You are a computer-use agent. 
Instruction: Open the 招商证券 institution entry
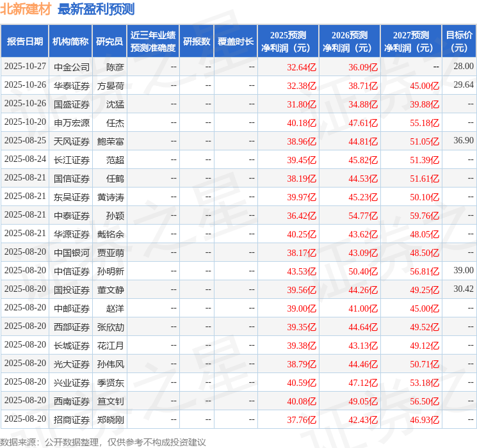pyautogui.click(x=72, y=420)
